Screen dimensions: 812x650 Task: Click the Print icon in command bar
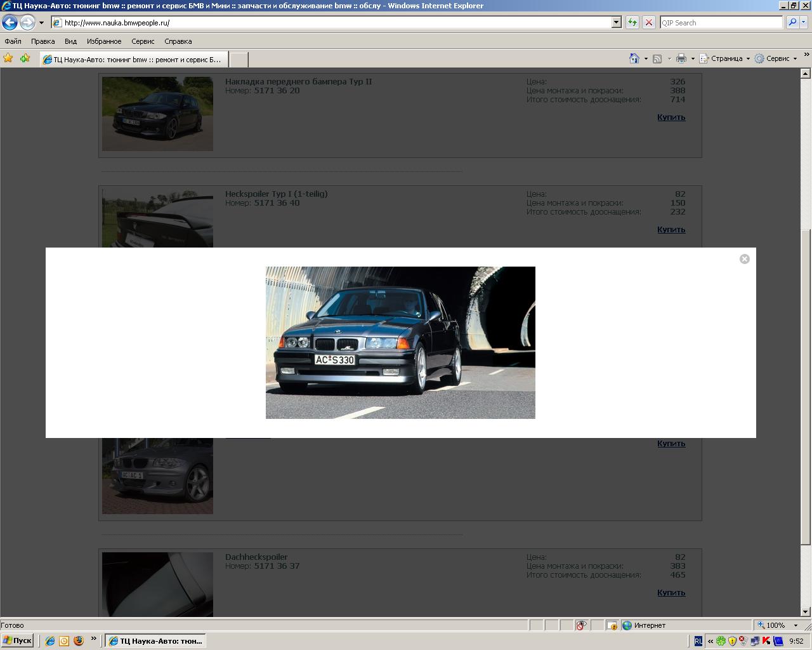tap(681, 58)
